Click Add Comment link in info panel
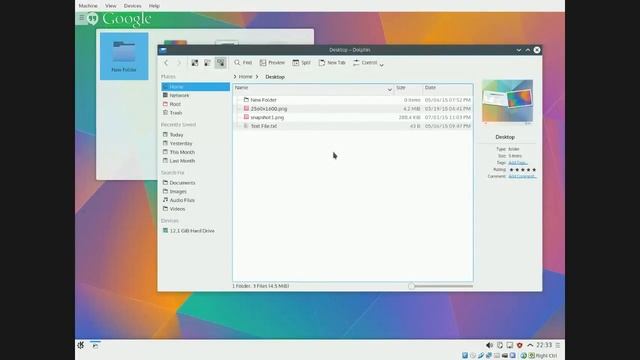This screenshot has height=360, width=640. pos(522,176)
